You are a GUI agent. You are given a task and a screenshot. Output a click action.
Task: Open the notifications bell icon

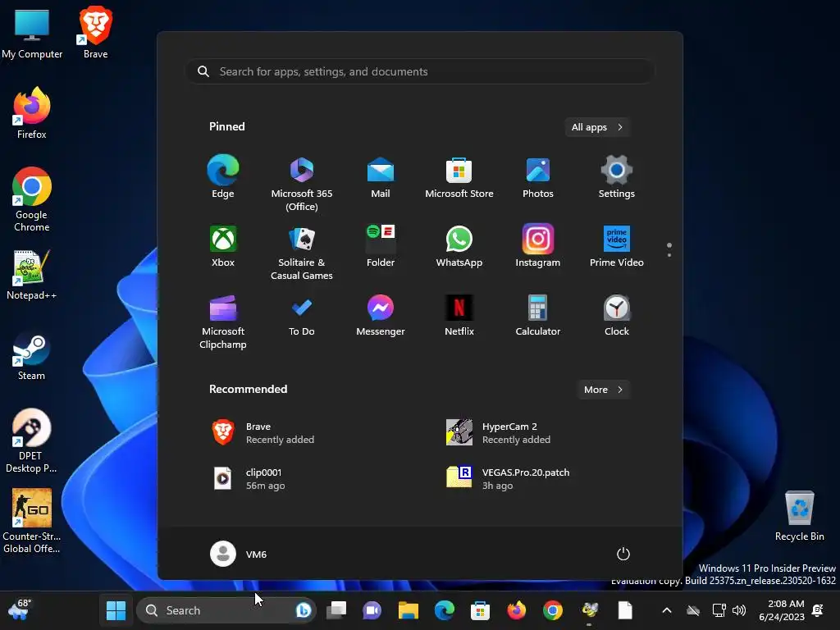click(x=818, y=610)
